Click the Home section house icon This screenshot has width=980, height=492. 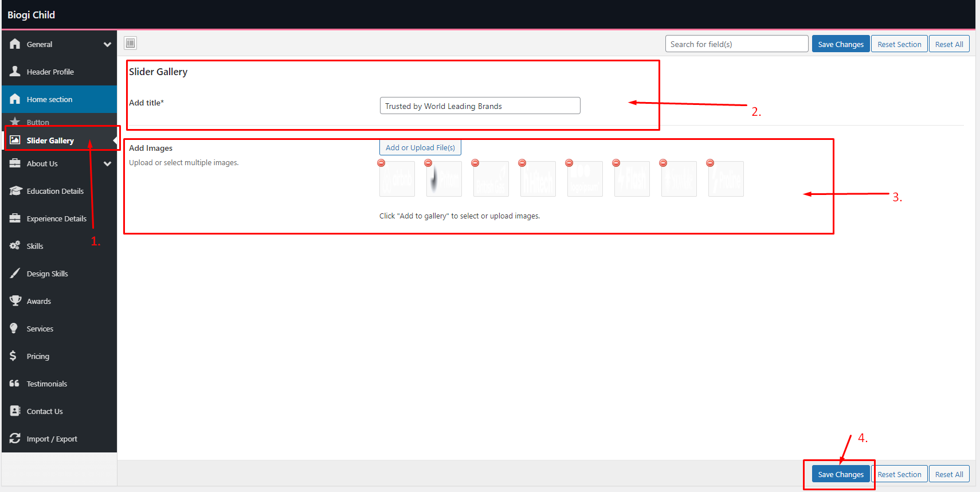(x=15, y=99)
